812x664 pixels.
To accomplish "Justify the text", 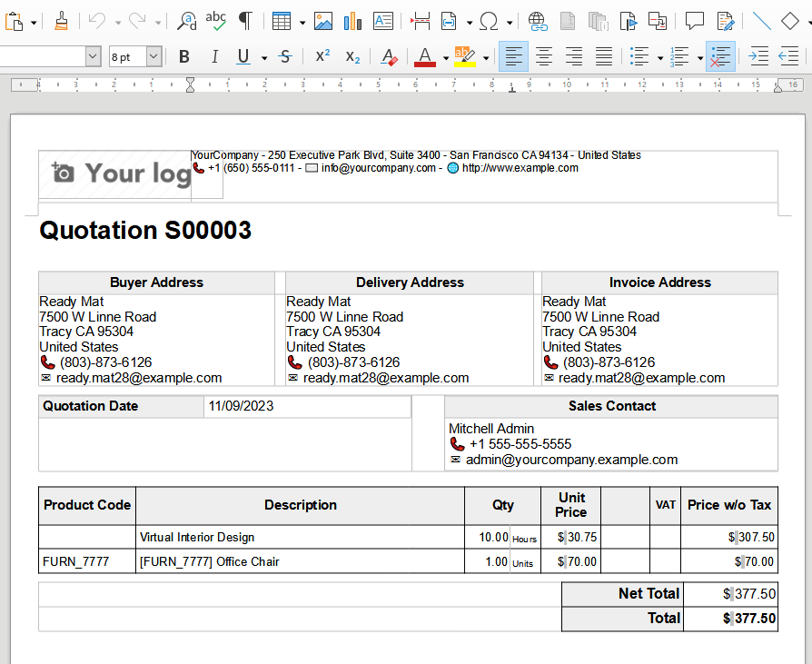I will click(604, 56).
